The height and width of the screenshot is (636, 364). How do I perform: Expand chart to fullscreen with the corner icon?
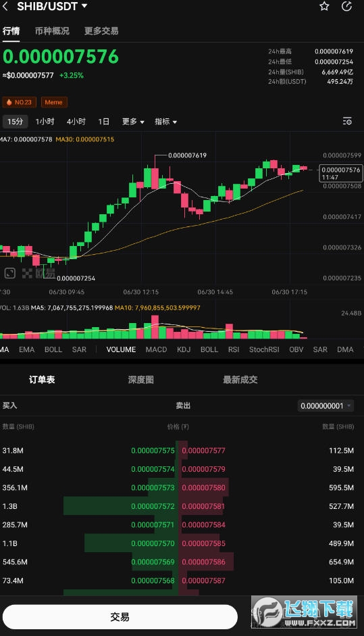(9, 273)
